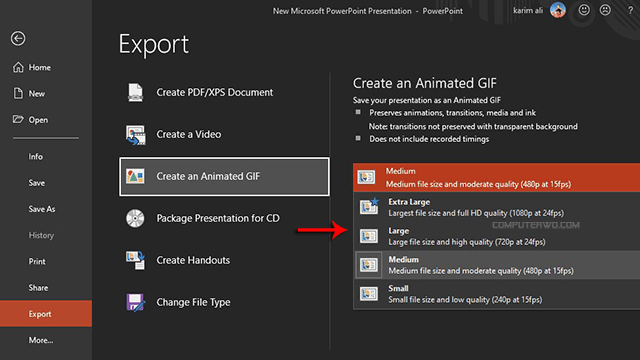Open the user profile picture
The height and width of the screenshot is (360, 640).
click(x=558, y=10)
